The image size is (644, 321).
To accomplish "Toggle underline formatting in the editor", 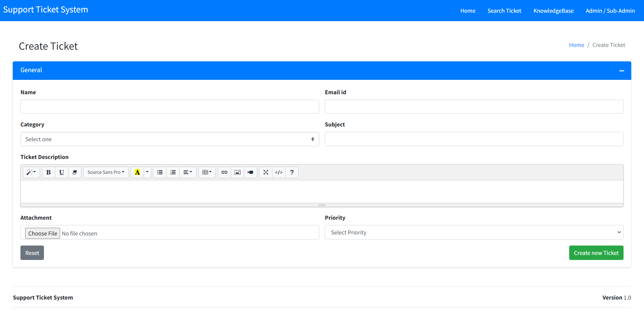I will coord(61,172).
